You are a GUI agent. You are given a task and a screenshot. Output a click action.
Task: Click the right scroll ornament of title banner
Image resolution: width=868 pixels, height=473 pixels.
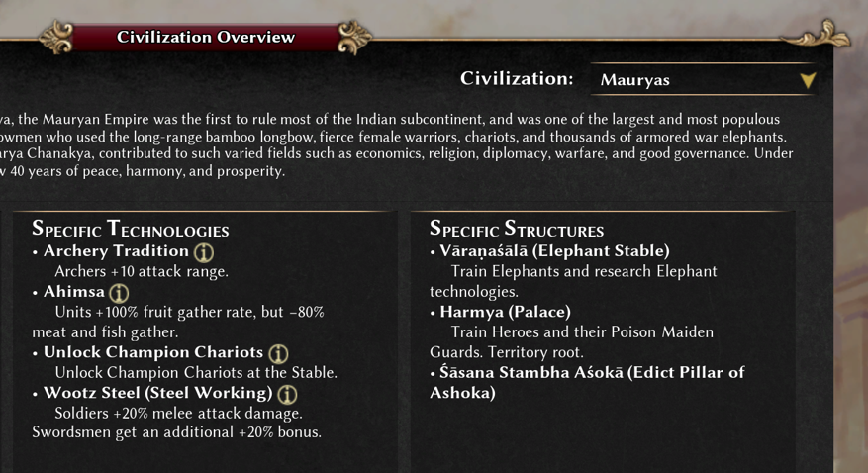click(354, 37)
